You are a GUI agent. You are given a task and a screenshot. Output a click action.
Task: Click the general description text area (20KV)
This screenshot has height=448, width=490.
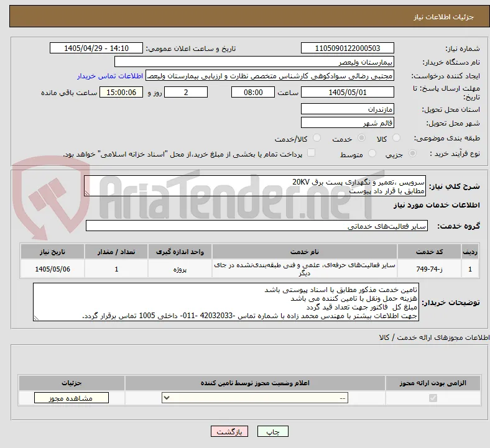coord(255,186)
